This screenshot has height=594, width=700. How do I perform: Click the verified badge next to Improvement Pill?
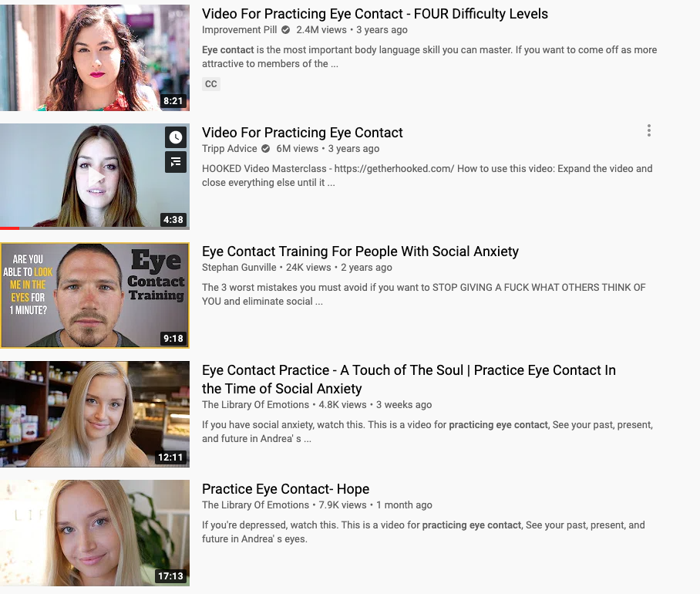coord(286,30)
